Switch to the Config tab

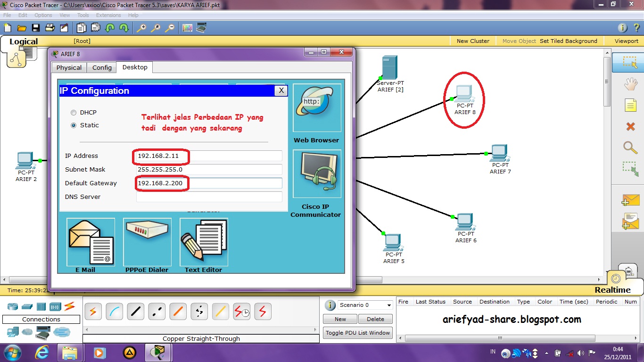(101, 67)
